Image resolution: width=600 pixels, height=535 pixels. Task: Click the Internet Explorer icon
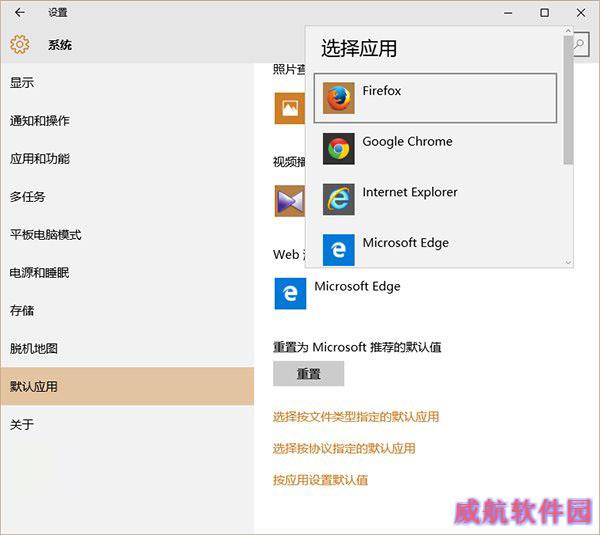[338, 199]
